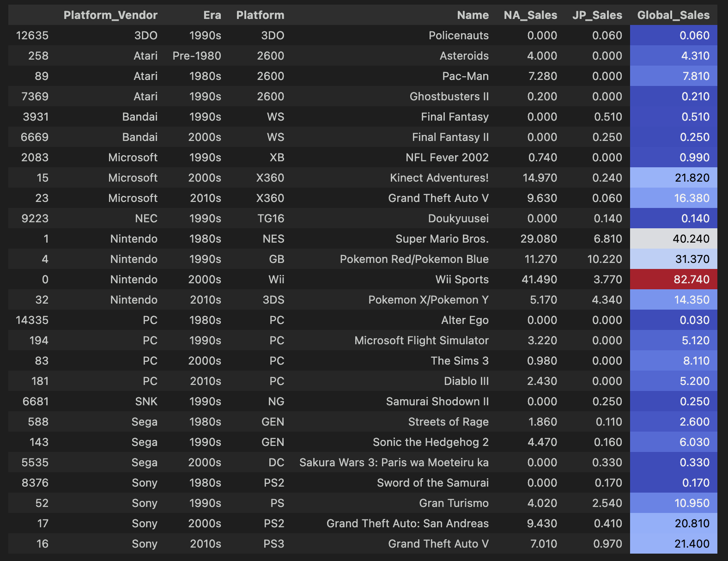Screen dimensions: 728x561
Task: Select the TG16 platform cell
Action: 271,219
